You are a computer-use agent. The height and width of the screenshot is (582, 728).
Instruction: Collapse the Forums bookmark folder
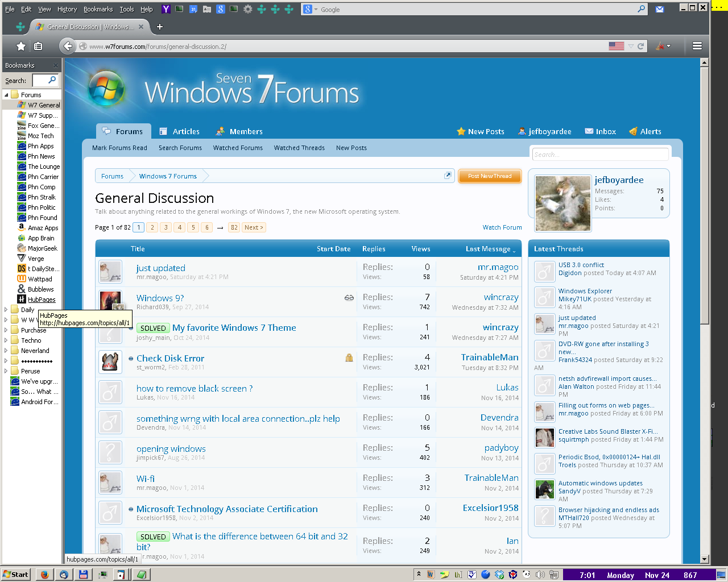coord(6,95)
